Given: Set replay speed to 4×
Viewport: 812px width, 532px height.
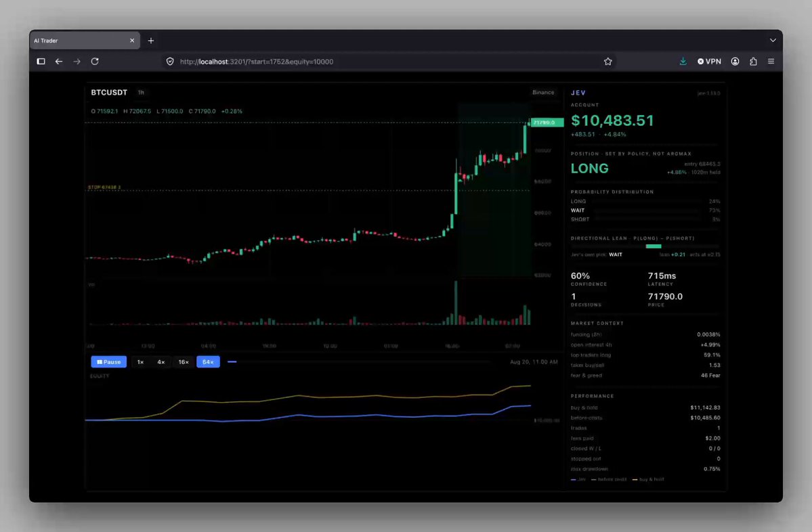Looking at the screenshot, I should (x=161, y=361).
